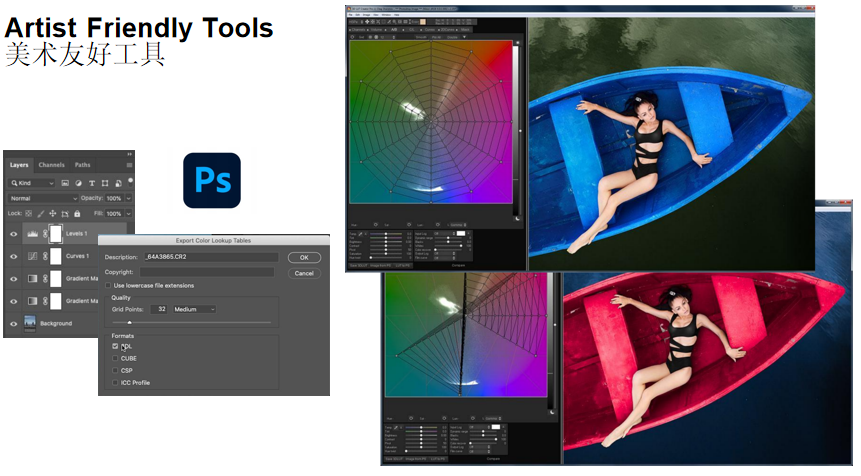
Task: Open the Kind filter dropdown
Action: click(31, 184)
